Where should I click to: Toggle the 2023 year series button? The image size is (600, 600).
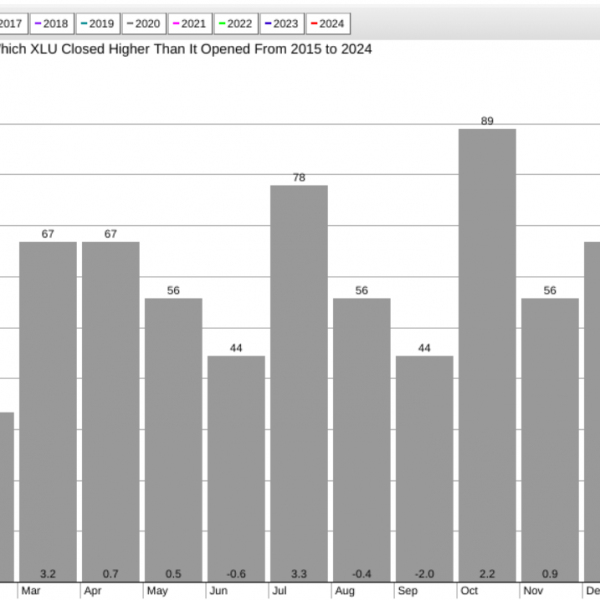pyautogui.click(x=282, y=24)
